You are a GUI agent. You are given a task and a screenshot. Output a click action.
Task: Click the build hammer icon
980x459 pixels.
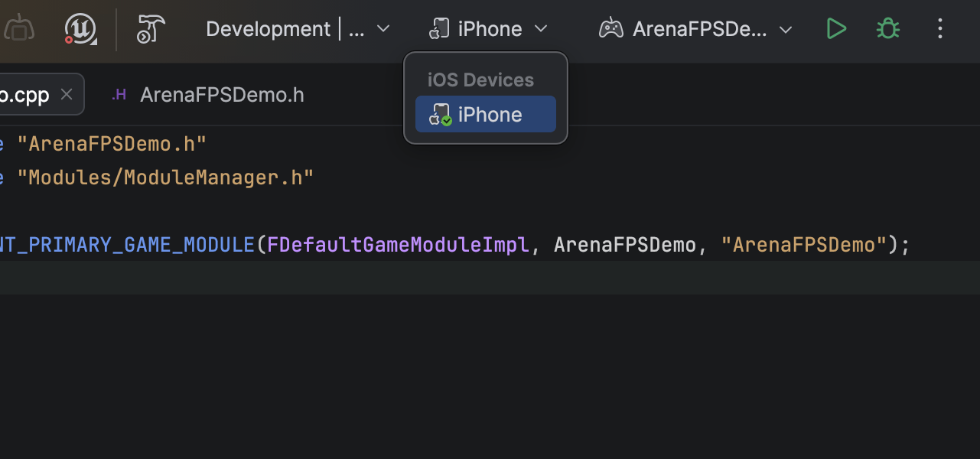151,29
